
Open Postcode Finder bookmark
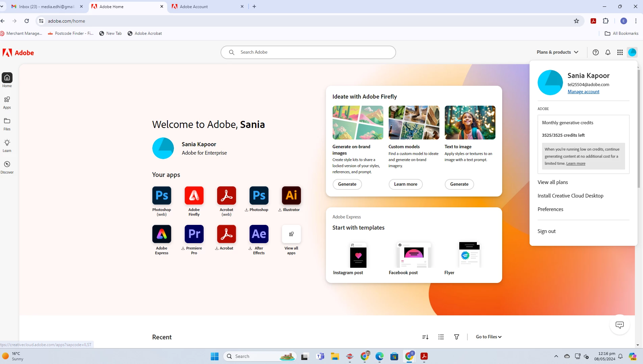[71, 33]
